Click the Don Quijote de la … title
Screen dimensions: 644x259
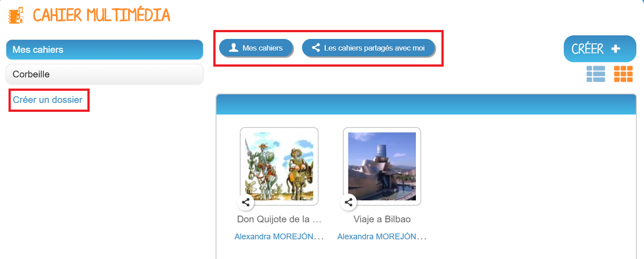pyautogui.click(x=279, y=220)
